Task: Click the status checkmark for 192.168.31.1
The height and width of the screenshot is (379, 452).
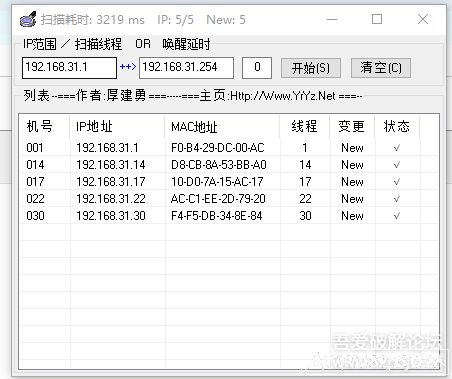Action: (x=397, y=148)
